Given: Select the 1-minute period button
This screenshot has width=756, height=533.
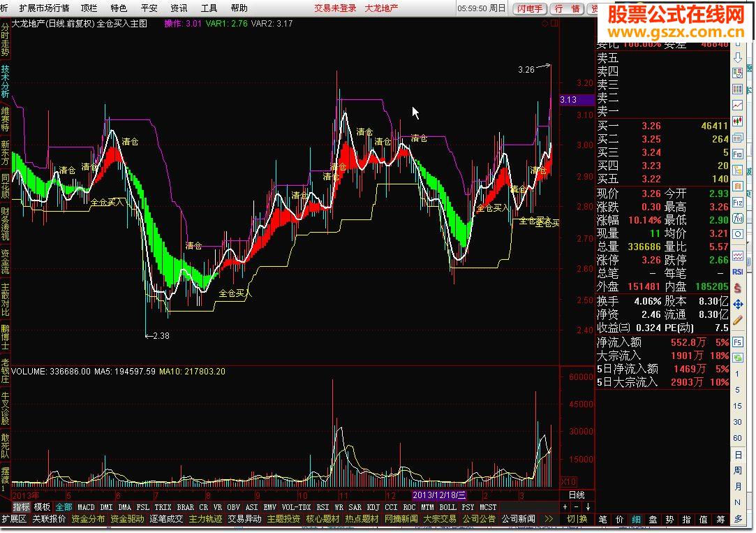Looking at the screenshot, I should coord(737,374).
